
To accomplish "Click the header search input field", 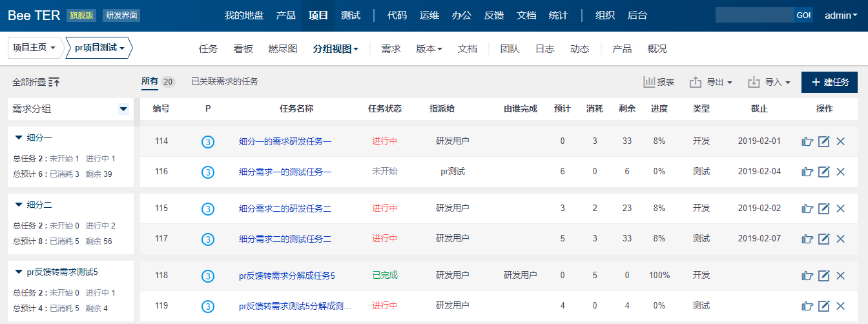I will coord(754,15).
